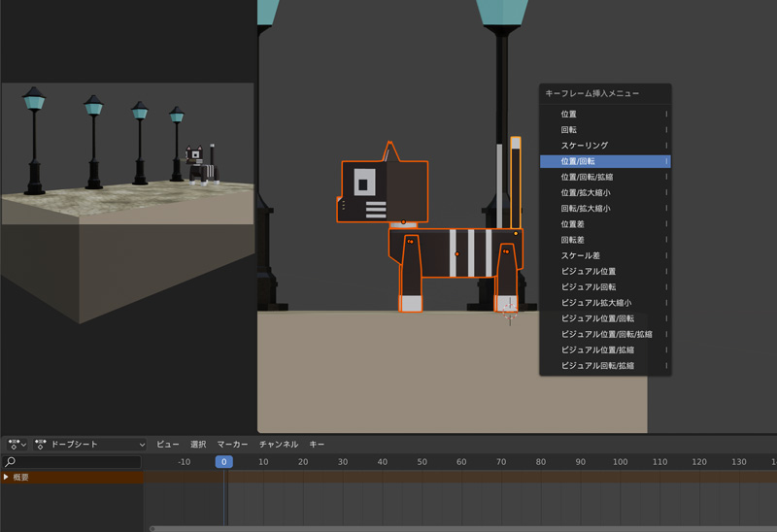The image size is (777, 532).
Task: Open the editor type dropdown arrow
Action: [x=24, y=444]
